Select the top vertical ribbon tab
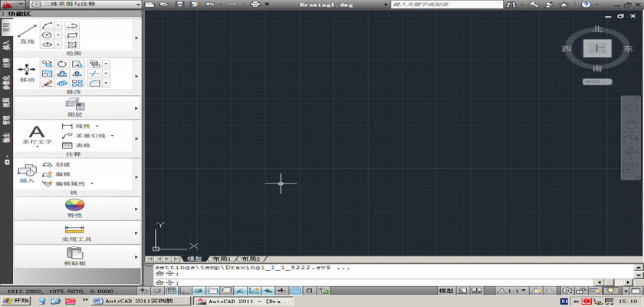This screenshot has width=644, height=307. pyautogui.click(x=6, y=28)
